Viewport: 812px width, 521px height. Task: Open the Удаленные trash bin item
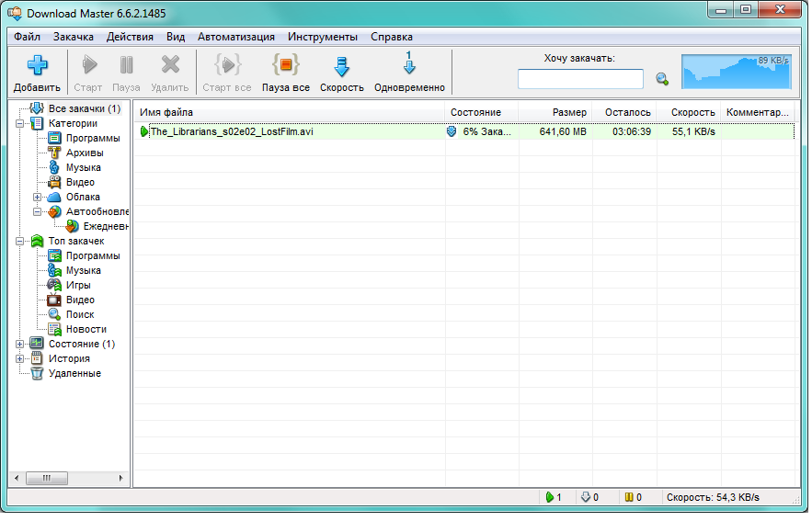pyautogui.click(x=74, y=373)
